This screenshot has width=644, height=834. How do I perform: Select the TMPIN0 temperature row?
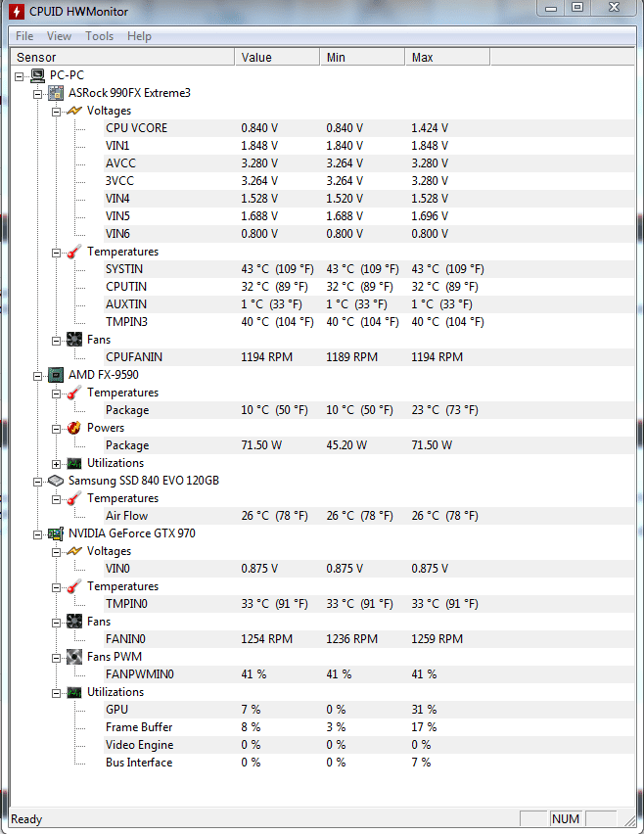[369, 604]
